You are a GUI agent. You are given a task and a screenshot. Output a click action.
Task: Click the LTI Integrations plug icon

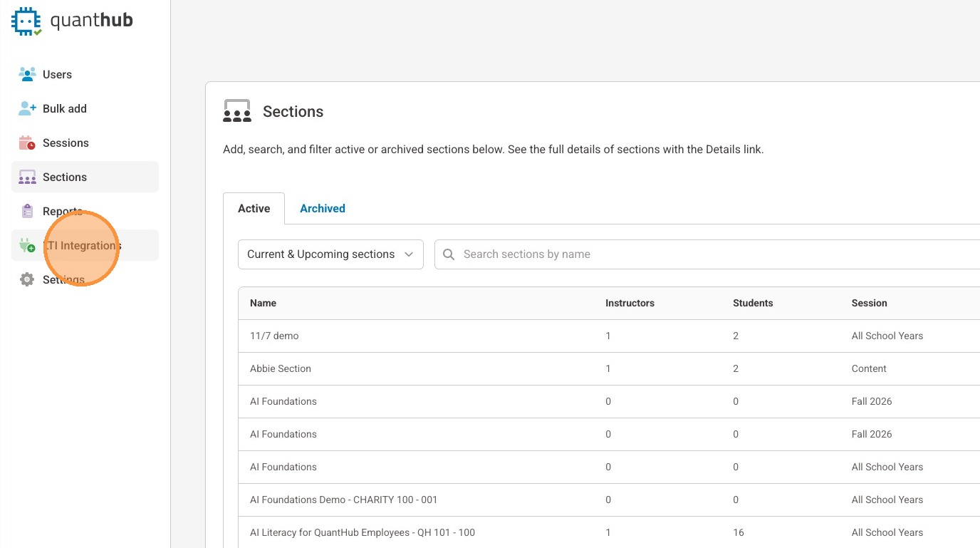[27, 246]
